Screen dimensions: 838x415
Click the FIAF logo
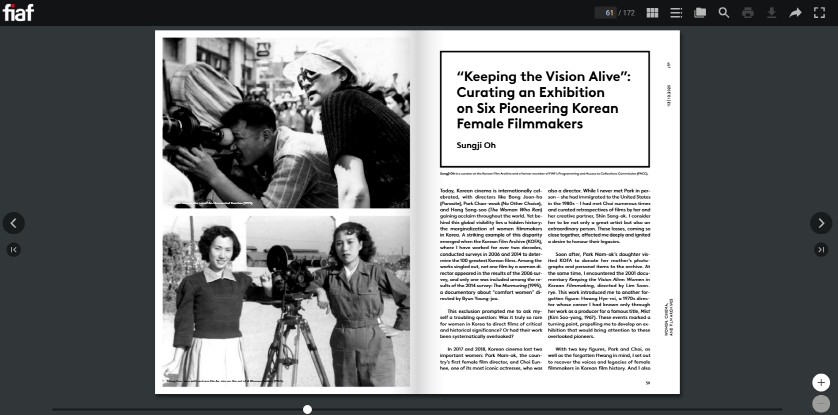tap(18, 12)
